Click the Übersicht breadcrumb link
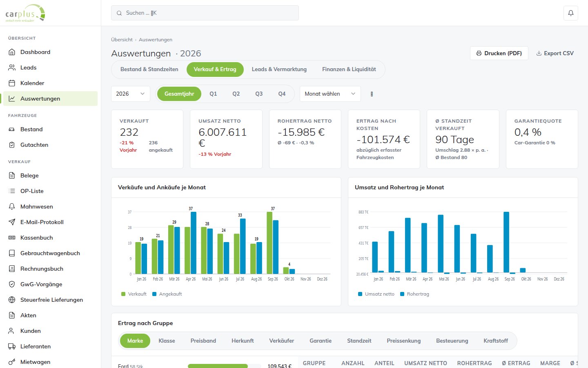The image size is (588, 368). tap(122, 40)
